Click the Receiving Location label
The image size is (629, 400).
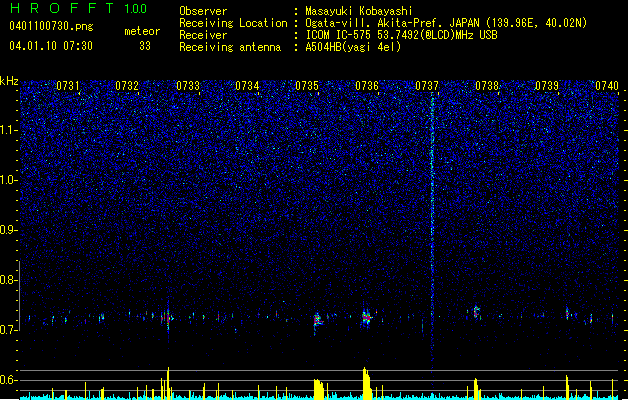click(233, 23)
